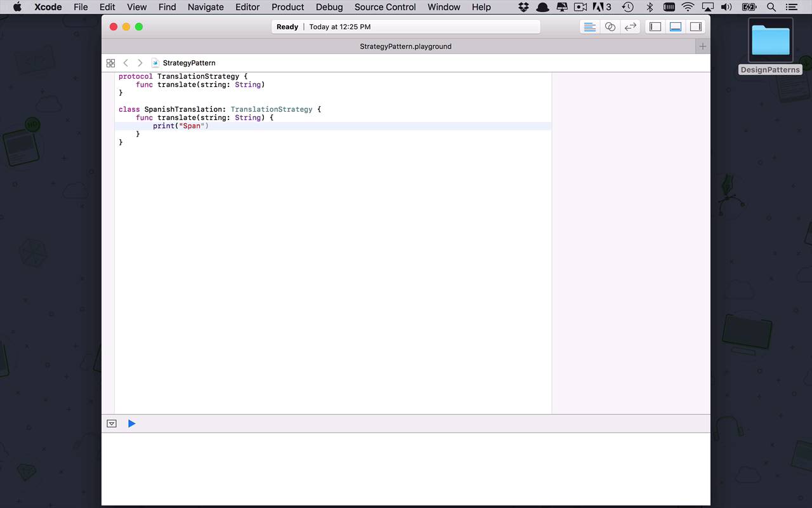This screenshot has height=508, width=812.
Task: Open the related items grid menu
Action: [110, 63]
